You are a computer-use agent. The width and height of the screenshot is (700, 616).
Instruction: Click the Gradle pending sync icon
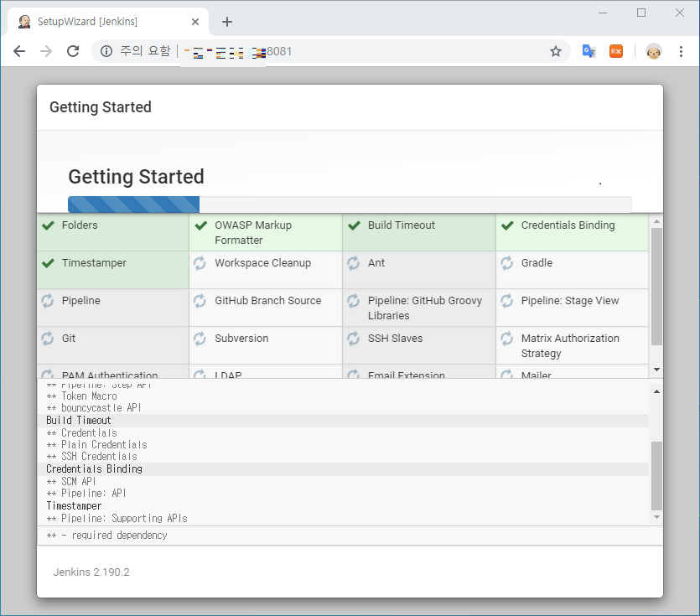click(x=506, y=263)
